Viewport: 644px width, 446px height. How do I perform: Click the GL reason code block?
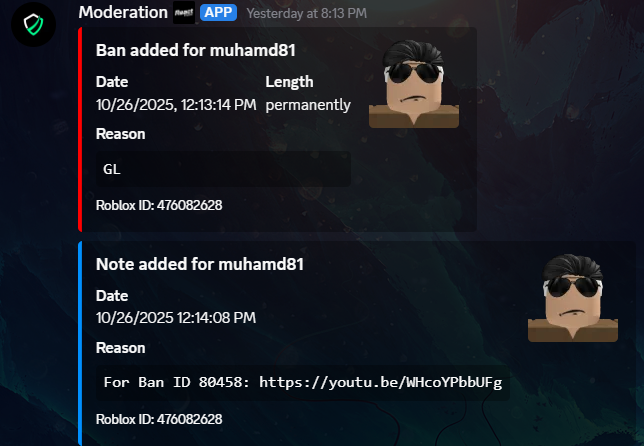click(223, 169)
